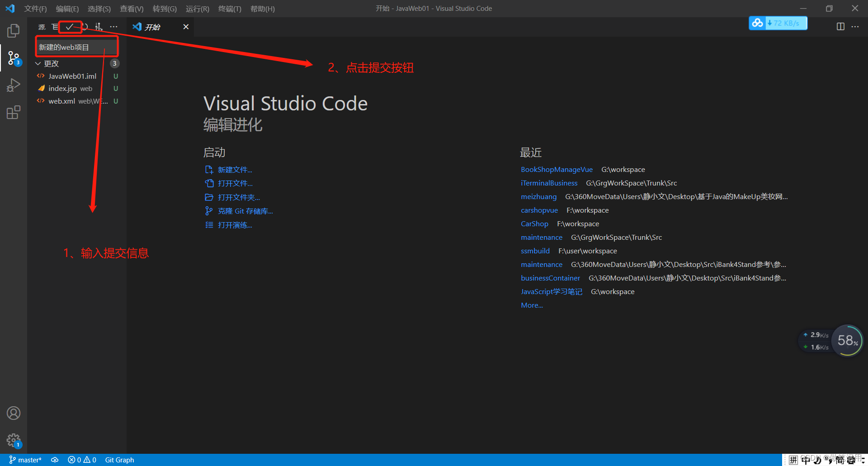Open the Explorer view in activity bar
This screenshot has height=466, width=868.
tap(14, 31)
